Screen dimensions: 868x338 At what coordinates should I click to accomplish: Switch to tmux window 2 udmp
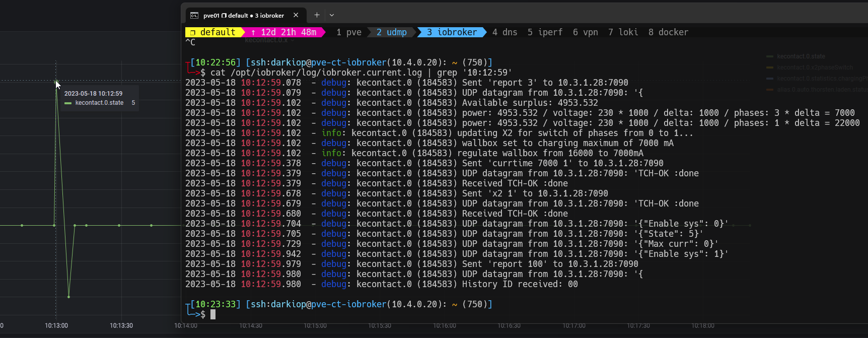point(391,32)
